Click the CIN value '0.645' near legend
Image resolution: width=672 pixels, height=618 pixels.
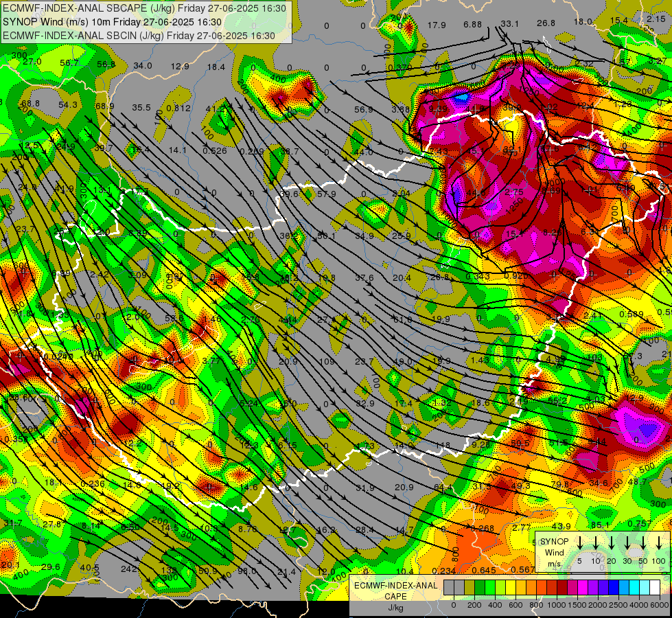pyautogui.click(x=484, y=571)
